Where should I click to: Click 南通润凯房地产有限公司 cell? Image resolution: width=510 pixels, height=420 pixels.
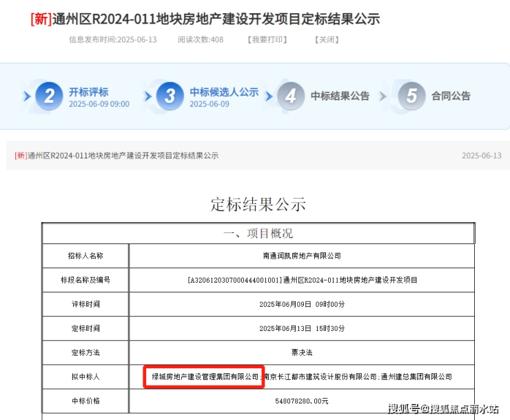[x=302, y=256]
